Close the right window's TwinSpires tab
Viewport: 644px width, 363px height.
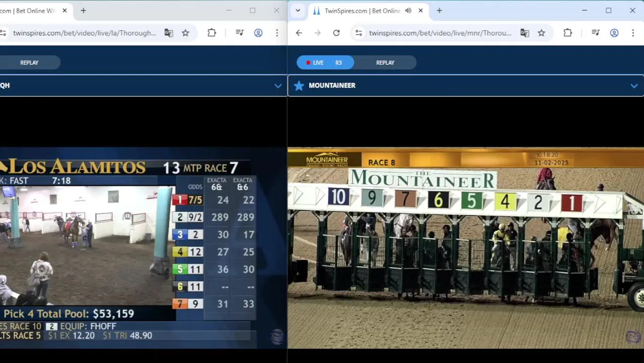point(421,11)
